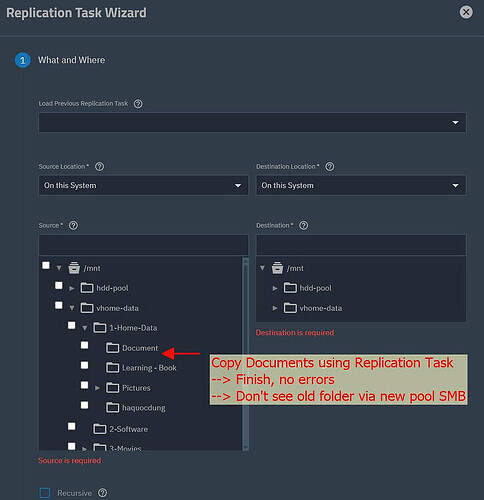Viewport: 484px width, 500px height.
Task: Collapse the 1-Home-Data source folder
Action: pos(85,328)
